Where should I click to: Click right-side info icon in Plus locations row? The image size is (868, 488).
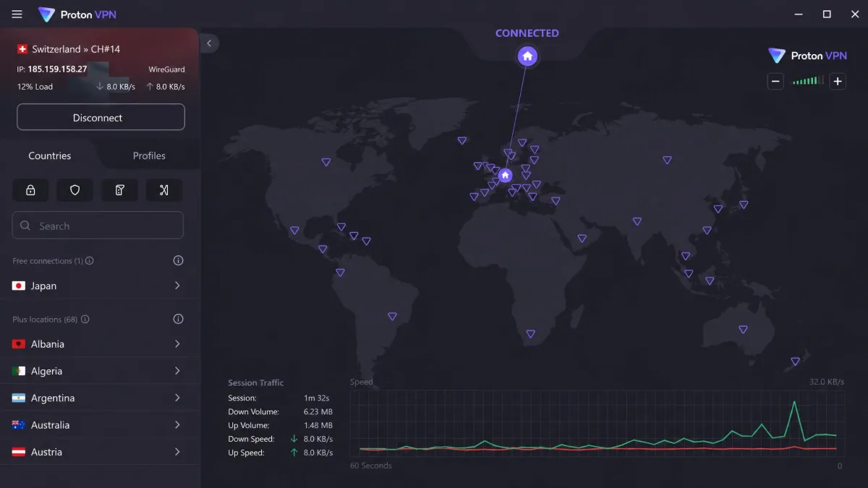(x=178, y=319)
